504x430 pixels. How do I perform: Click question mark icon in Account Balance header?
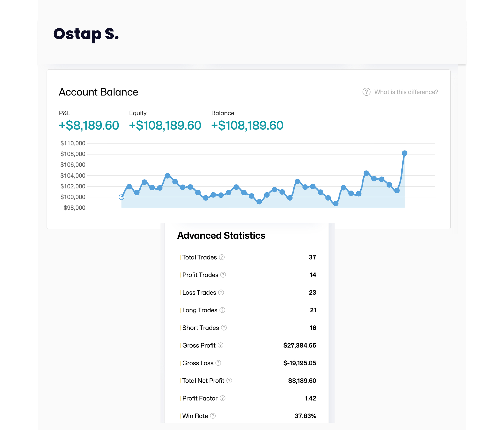tap(366, 92)
